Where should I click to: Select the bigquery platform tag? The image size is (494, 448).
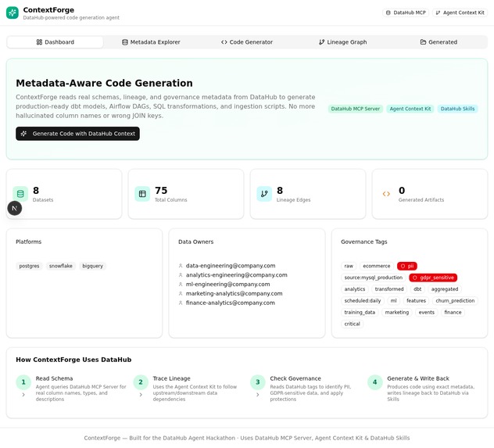[x=92, y=266]
